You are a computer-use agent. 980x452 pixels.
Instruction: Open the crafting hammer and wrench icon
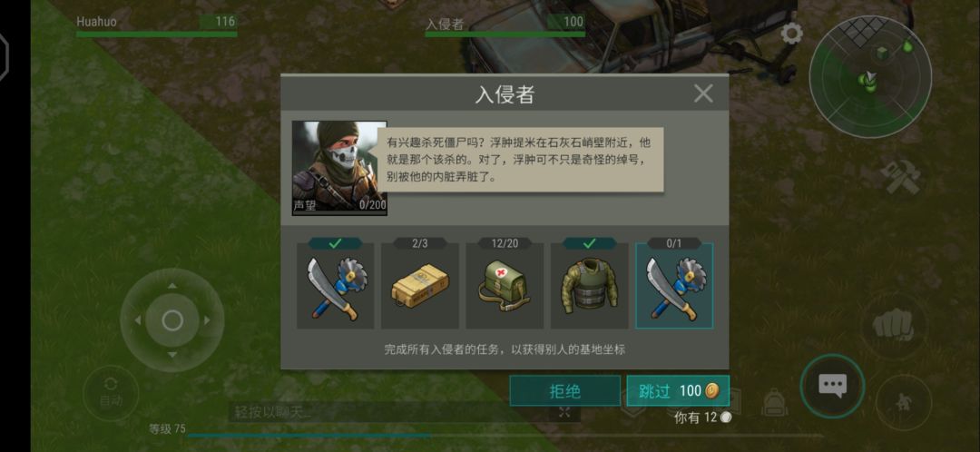(901, 178)
